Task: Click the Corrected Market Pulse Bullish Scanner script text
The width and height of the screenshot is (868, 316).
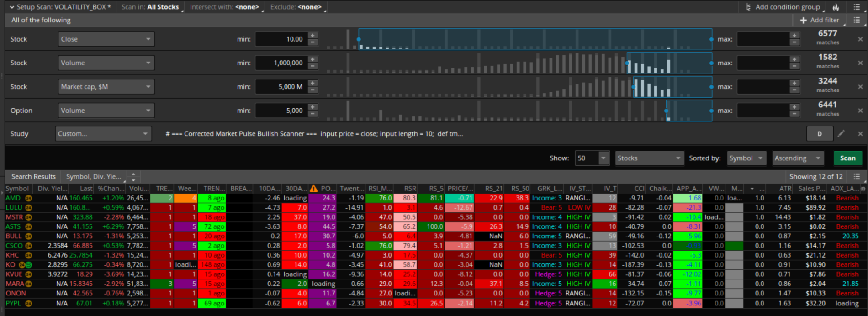Action: click(x=314, y=134)
